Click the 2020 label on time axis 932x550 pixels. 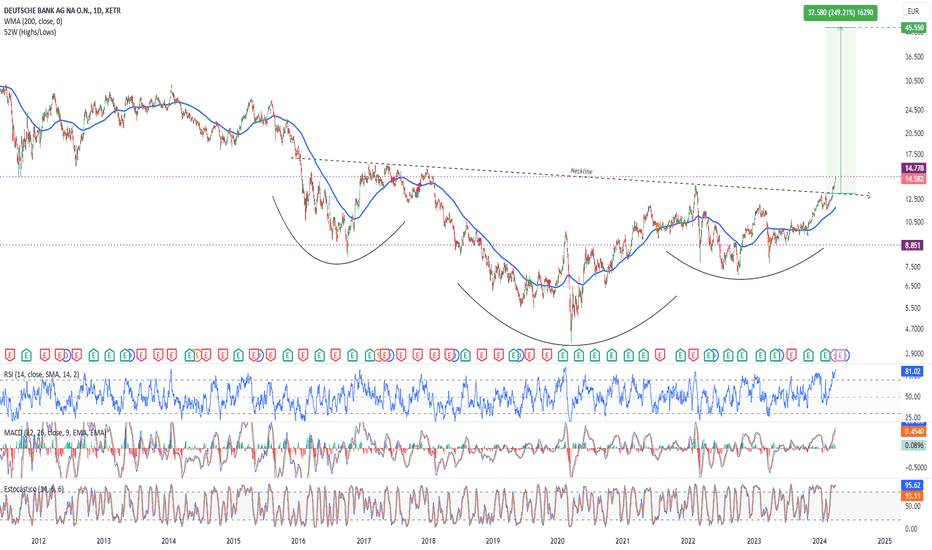557,541
